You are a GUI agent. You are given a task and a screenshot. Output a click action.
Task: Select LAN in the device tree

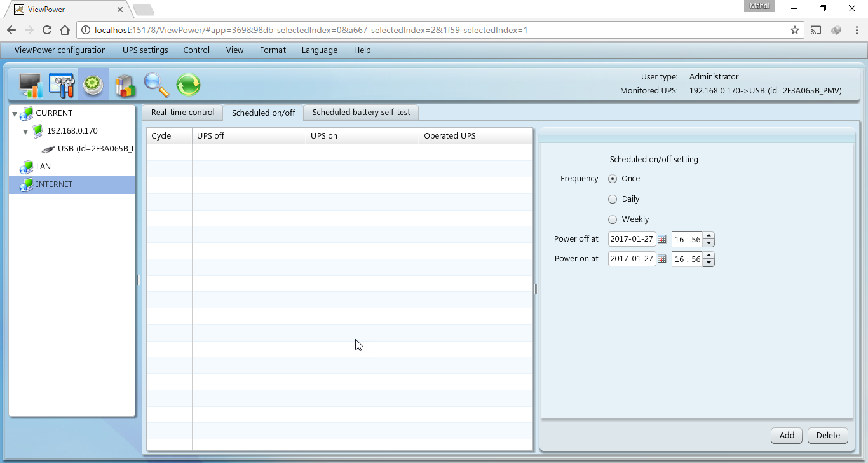[43, 167]
